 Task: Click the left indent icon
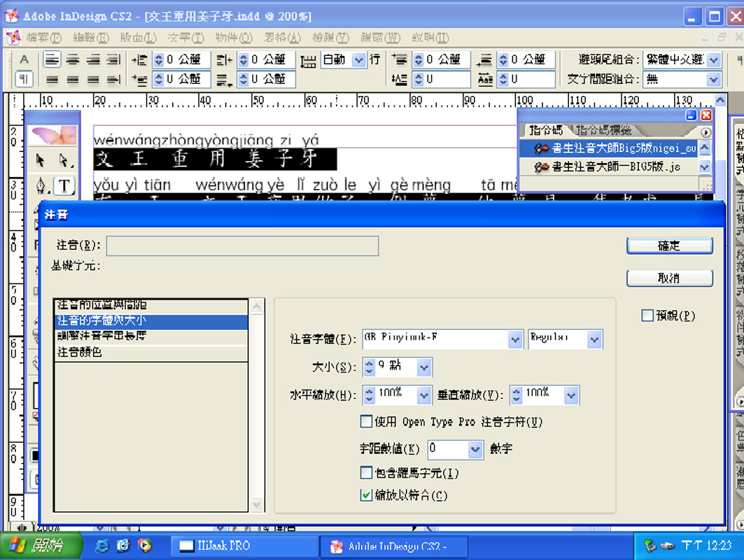[x=139, y=59]
